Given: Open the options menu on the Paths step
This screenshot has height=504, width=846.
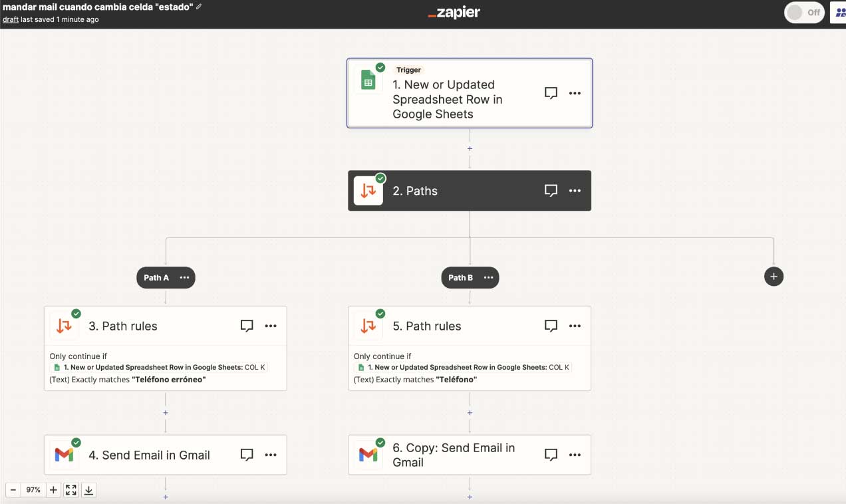Looking at the screenshot, I should tap(575, 191).
